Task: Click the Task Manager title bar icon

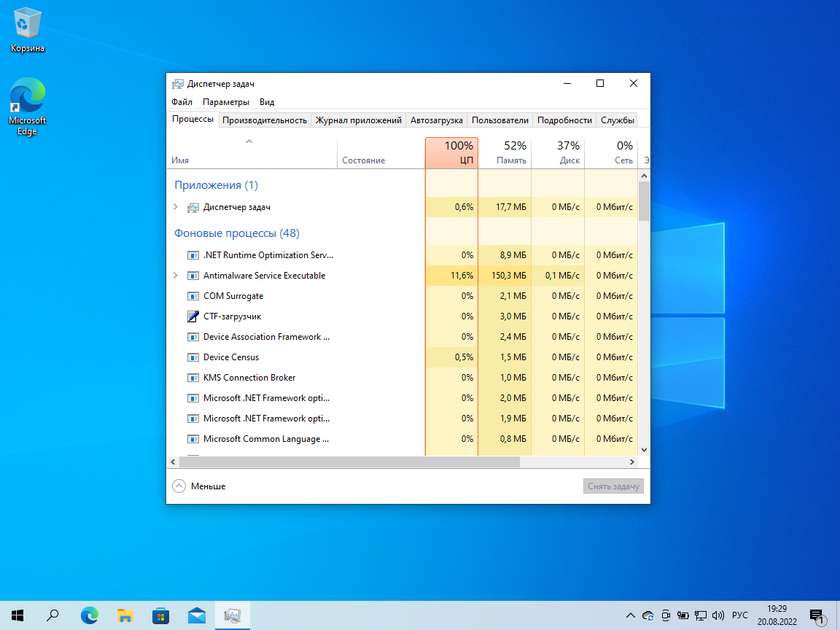Action: pyautogui.click(x=177, y=84)
